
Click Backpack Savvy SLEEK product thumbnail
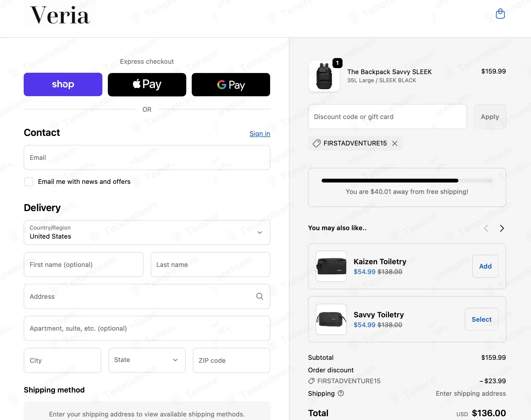324,76
